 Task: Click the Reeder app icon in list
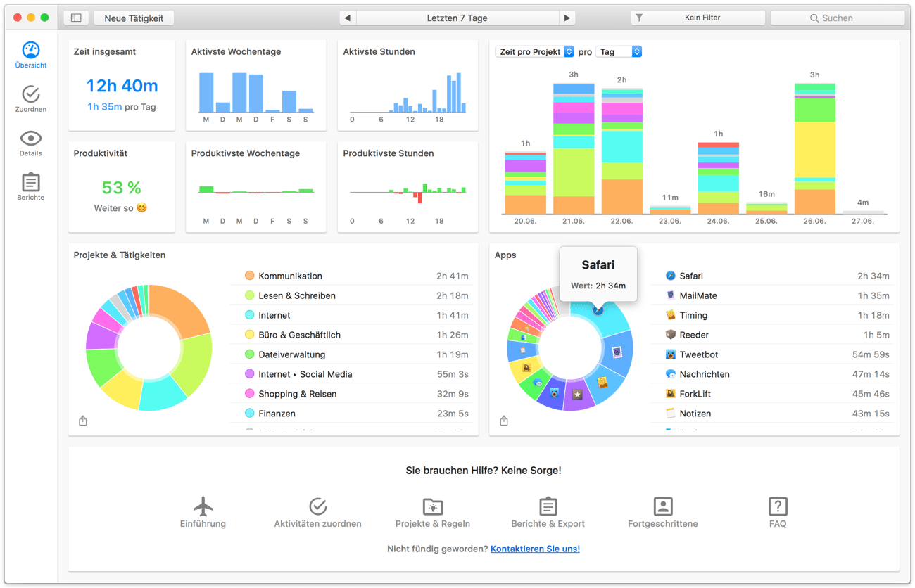pos(671,335)
